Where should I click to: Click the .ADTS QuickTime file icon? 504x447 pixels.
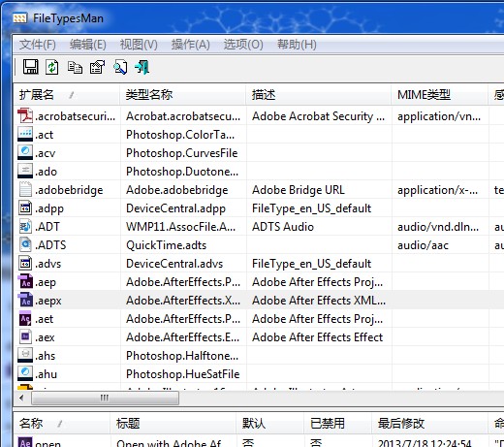point(25,245)
